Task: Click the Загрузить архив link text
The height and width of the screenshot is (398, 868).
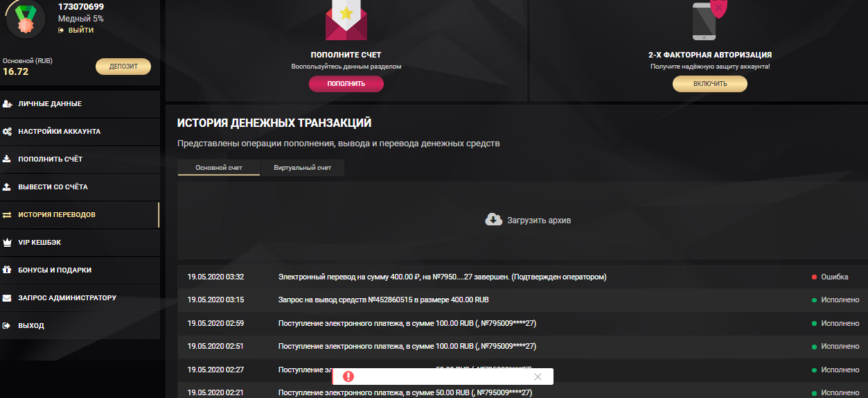Action: 539,220
